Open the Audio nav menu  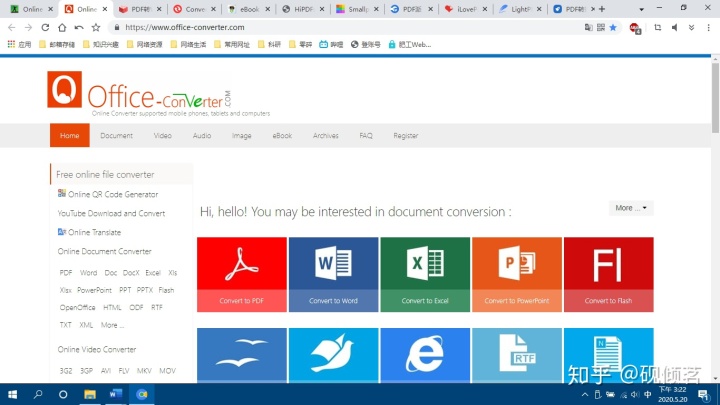tap(202, 135)
